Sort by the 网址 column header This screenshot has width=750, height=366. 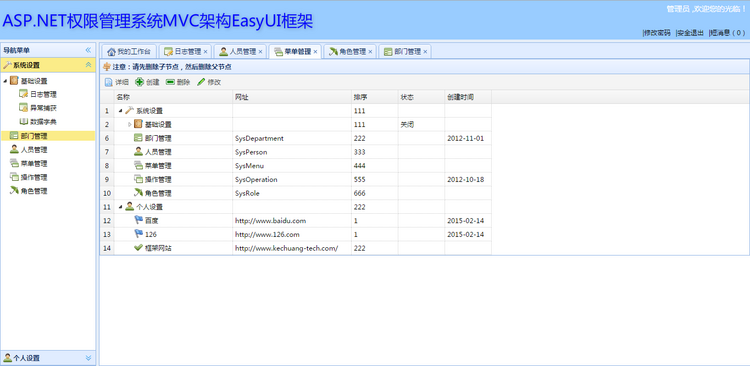click(x=292, y=97)
